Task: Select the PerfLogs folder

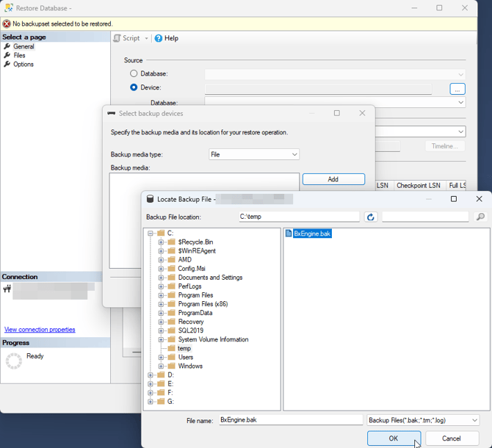Action: tap(189, 286)
